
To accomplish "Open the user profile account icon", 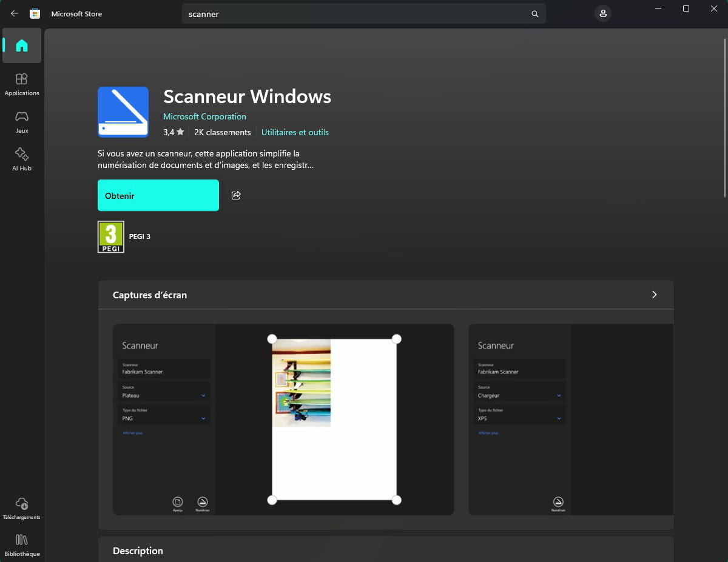I will pyautogui.click(x=602, y=13).
